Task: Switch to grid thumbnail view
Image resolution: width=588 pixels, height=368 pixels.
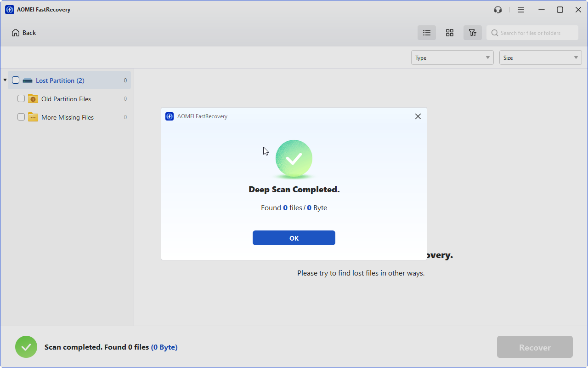Action: tap(450, 33)
